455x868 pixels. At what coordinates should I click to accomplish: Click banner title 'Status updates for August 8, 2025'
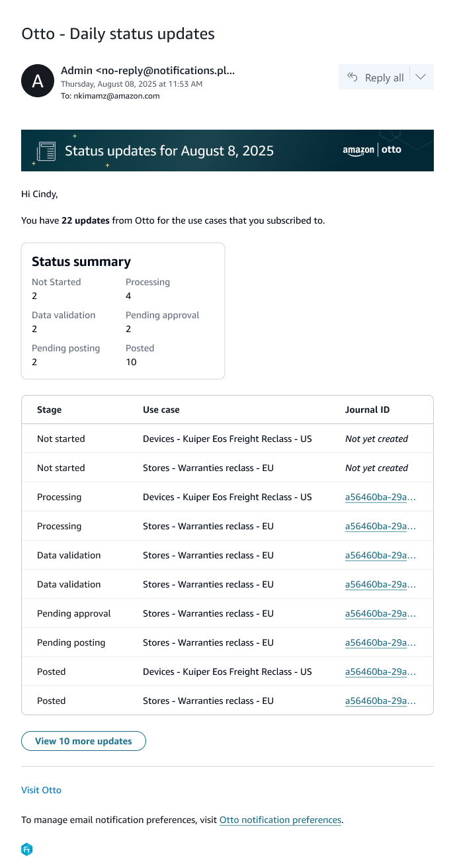(169, 151)
